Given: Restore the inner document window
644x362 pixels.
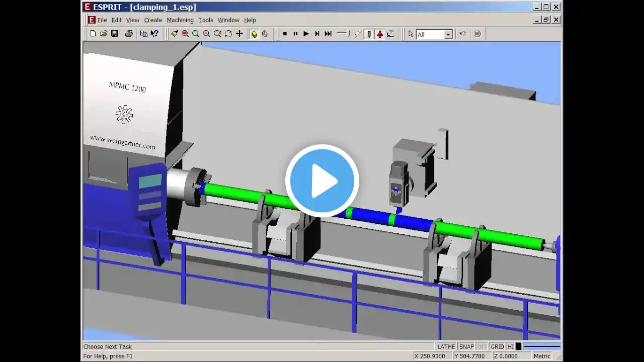Looking at the screenshot, I should [x=546, y=20].
